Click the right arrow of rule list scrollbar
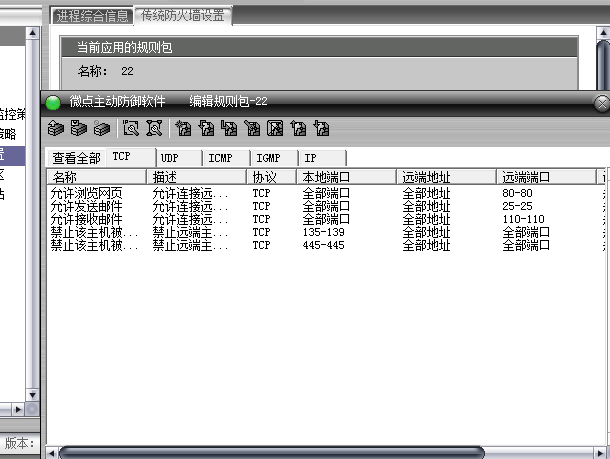 click(600, 453)
